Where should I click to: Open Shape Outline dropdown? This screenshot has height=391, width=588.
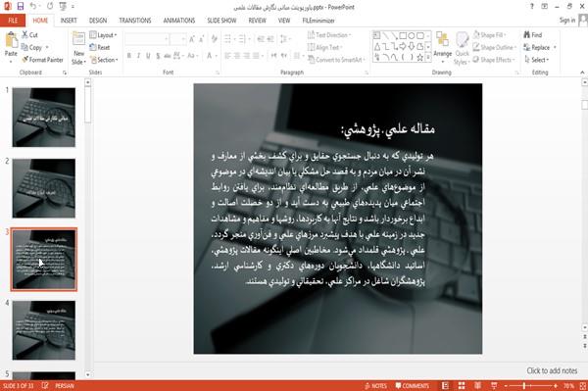(x=495, y=47)
